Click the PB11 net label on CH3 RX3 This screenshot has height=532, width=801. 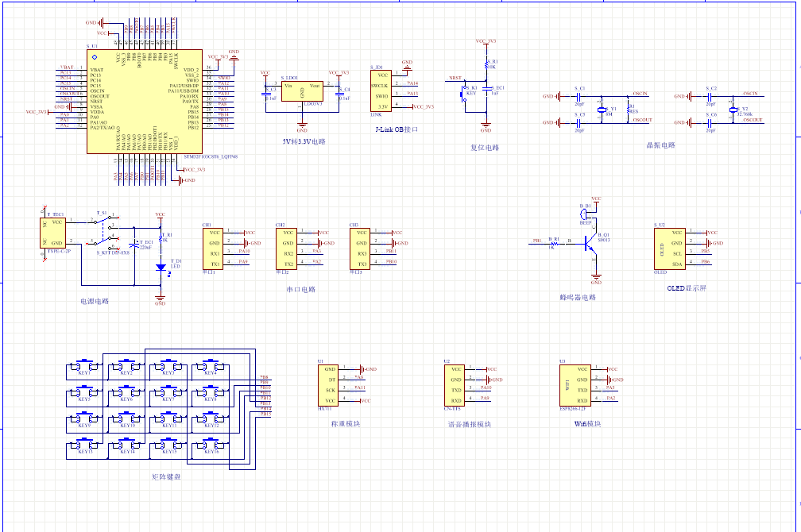391,251
